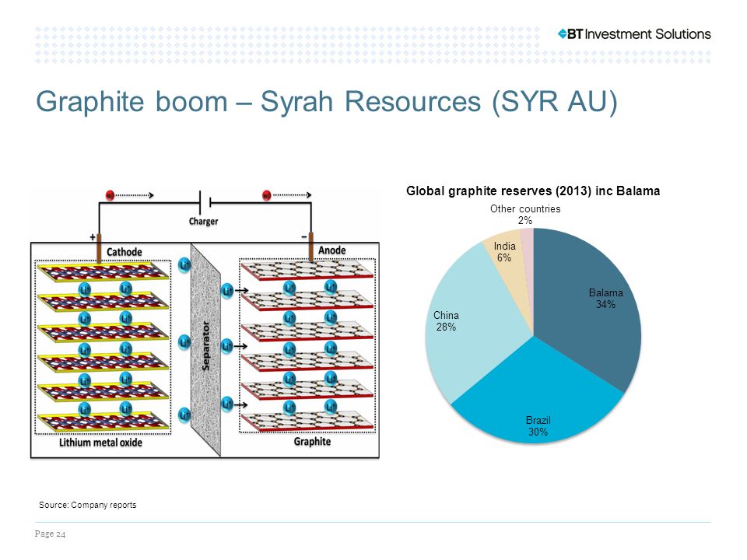Click the 'Cathode' label
The image size is (747, 560).
(124, 252)
